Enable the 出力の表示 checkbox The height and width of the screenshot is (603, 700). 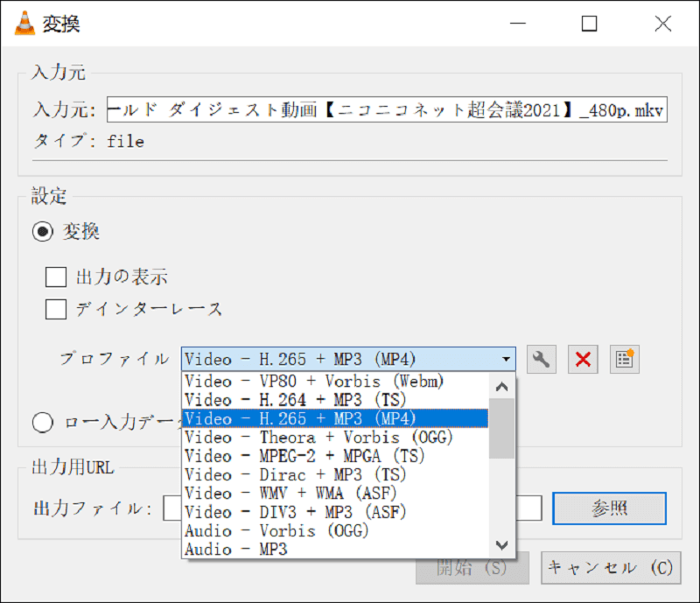(56, 277)
